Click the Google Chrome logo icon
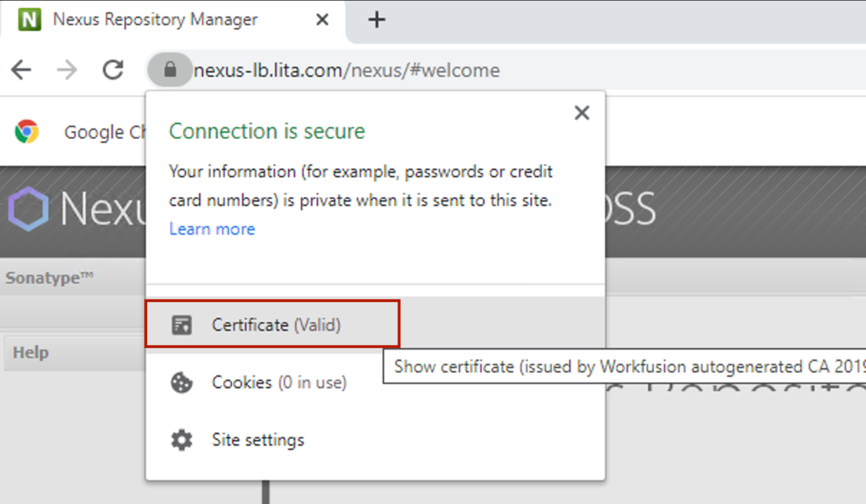866x504 pixels. pyautogui.click(x=27, y=131)
